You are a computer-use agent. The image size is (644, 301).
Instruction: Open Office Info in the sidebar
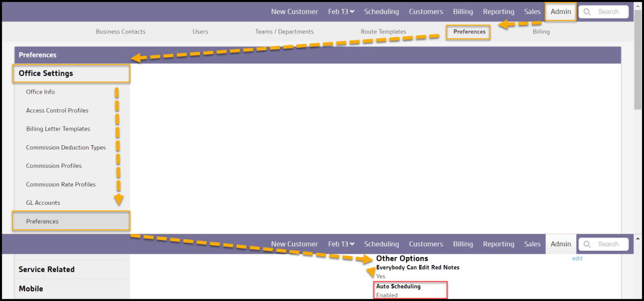click(x=40, y=92)
